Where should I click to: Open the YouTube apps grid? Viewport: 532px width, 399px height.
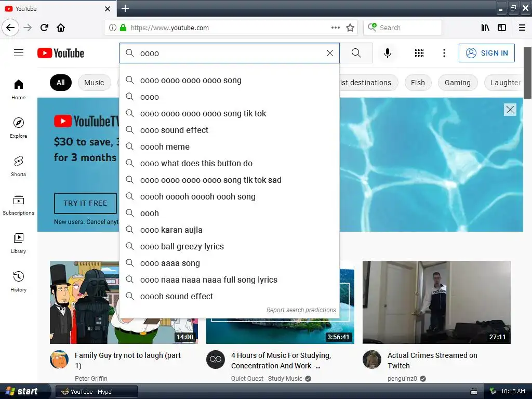419,53
